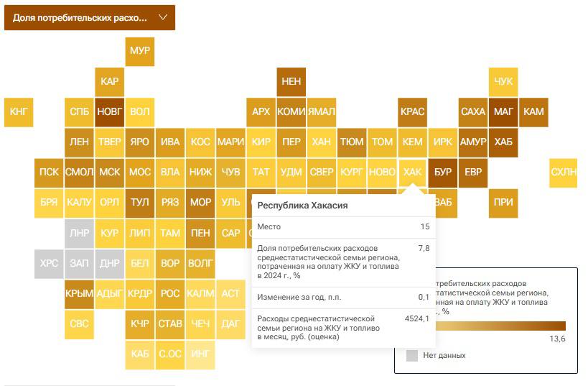Screen dimensions: 588x386
Task: Click the БУР region tile
Action: click(443, 173)
